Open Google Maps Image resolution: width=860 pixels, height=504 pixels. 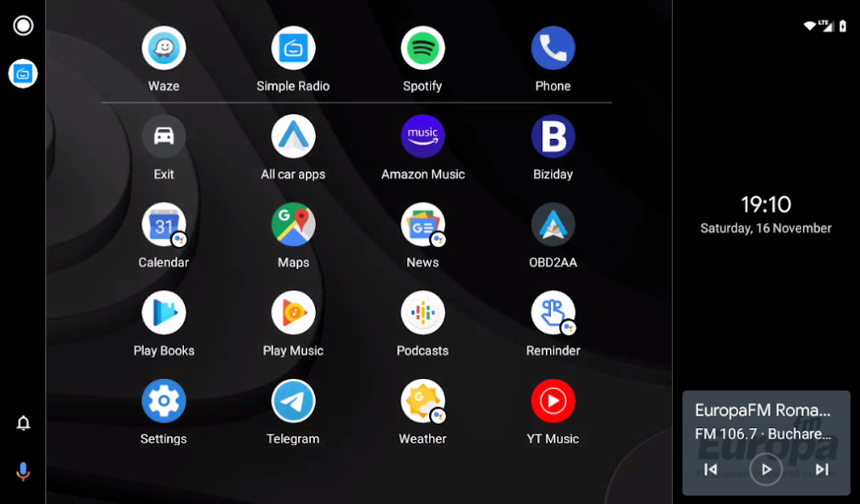click(293, 226)
